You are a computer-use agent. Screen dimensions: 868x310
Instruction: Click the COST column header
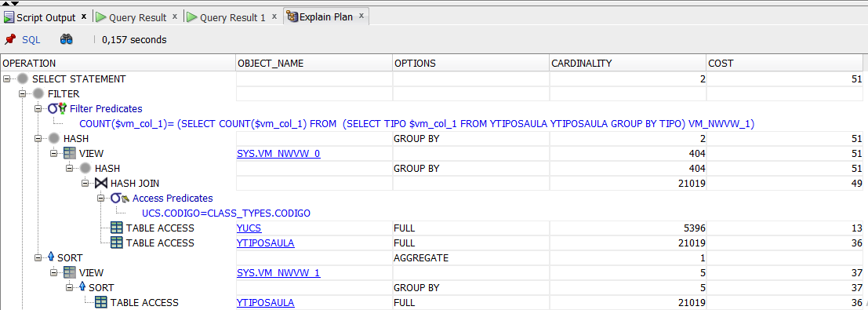785,64
